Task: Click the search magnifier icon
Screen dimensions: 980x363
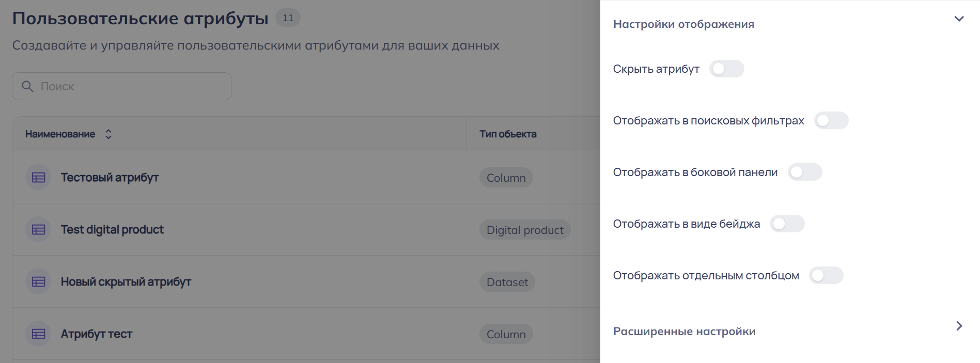Action: tap(27, 86)
